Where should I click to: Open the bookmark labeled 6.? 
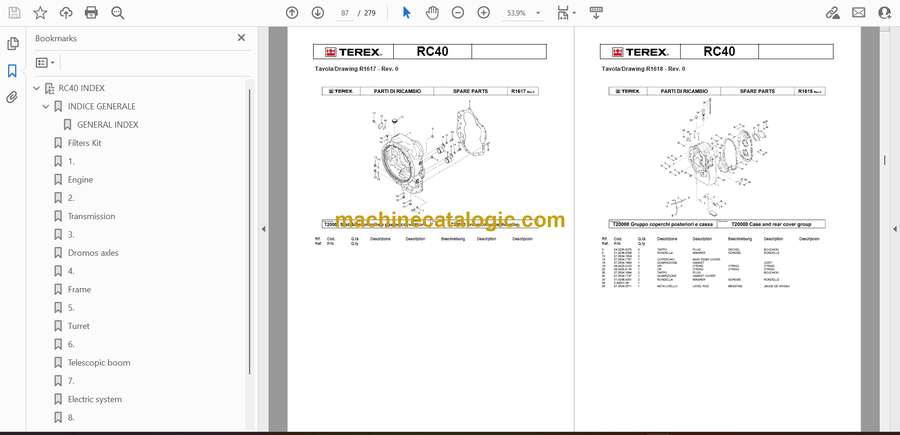click(71, 344)
